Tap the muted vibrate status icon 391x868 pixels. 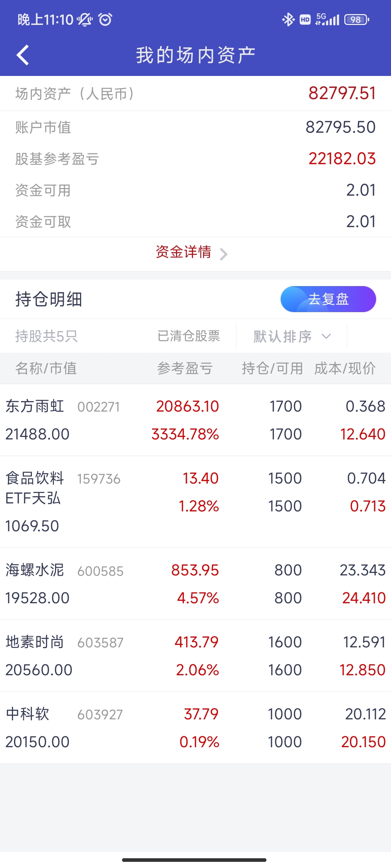pos(85,20)
